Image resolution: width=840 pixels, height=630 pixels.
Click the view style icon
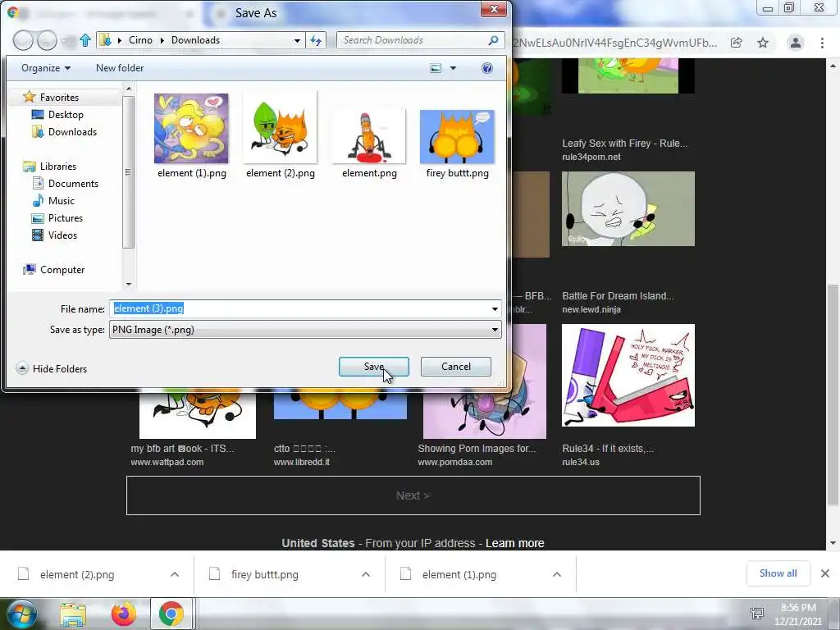(x=436, y=68)
